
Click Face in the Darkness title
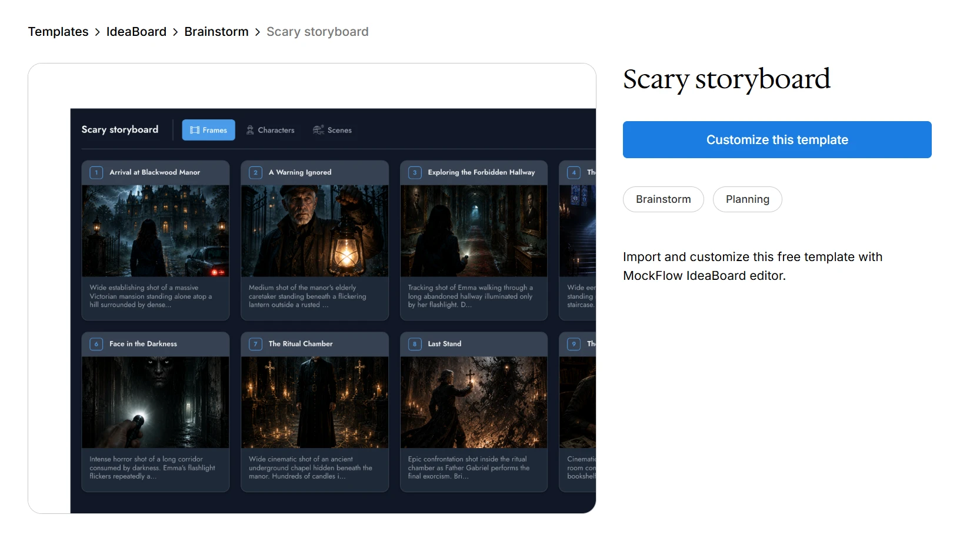pyautogui.click(x=143, y=344)
